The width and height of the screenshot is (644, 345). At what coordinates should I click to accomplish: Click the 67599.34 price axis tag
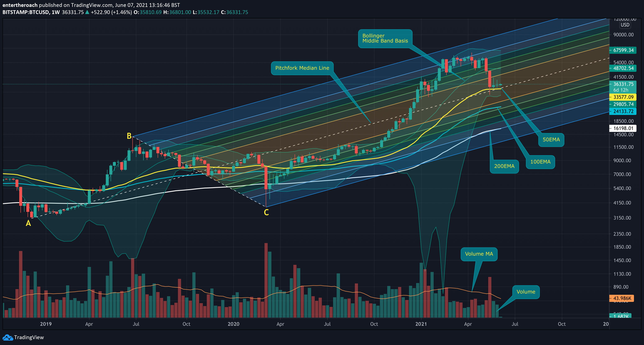click(x=623, y=50)
